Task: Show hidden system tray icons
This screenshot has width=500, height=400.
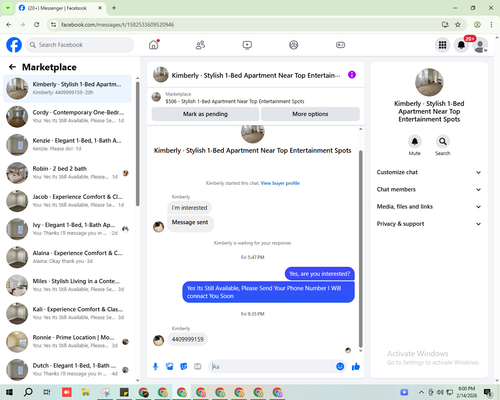Action: [421, 392]
